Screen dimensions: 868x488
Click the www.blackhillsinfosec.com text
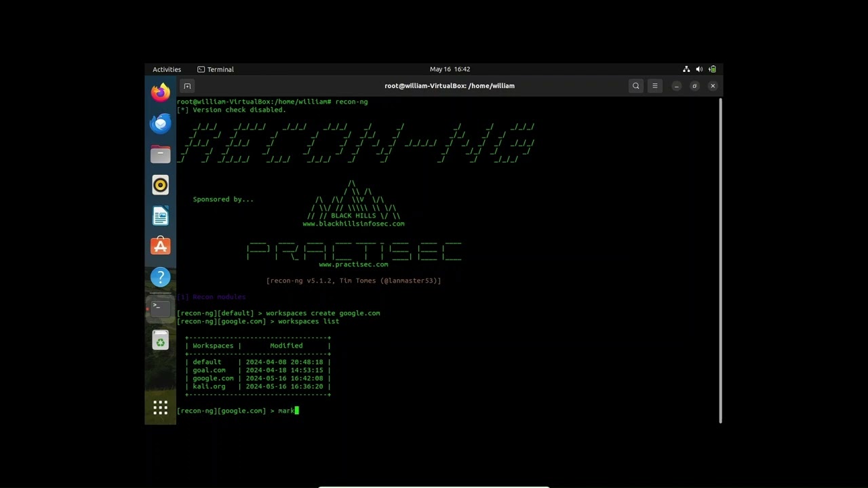pyautogui.click(x=353, y=224)
